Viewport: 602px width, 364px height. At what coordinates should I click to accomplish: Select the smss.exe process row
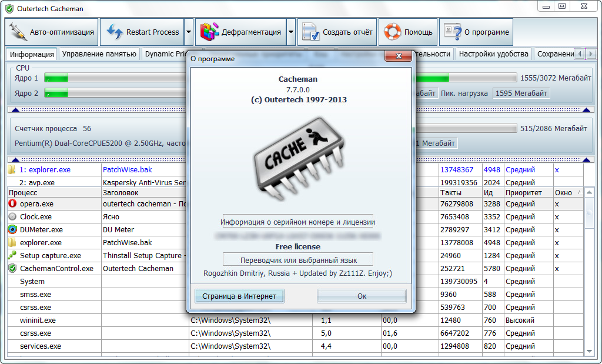click(x=295, y=295)
